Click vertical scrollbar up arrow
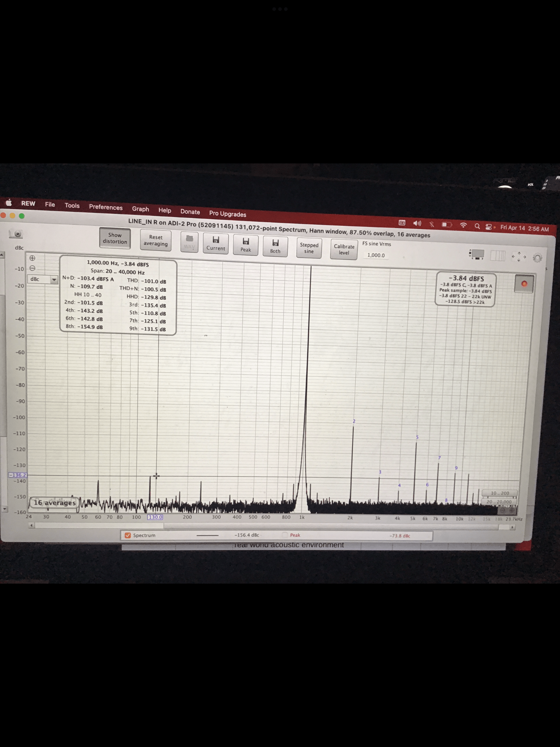 (x=2, y=255)
